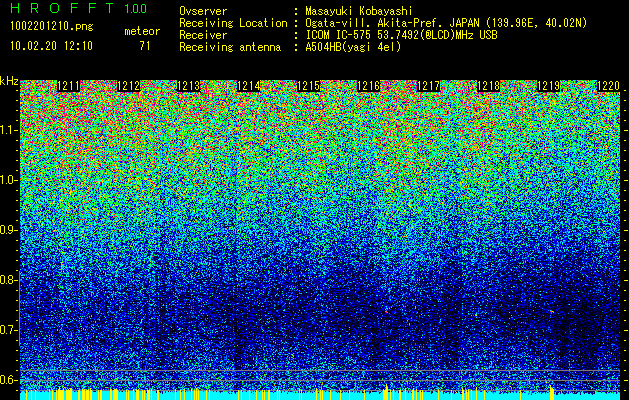Click the date stamp 10.02.20 12:10

pyautogui.click(x=51, y=46)
